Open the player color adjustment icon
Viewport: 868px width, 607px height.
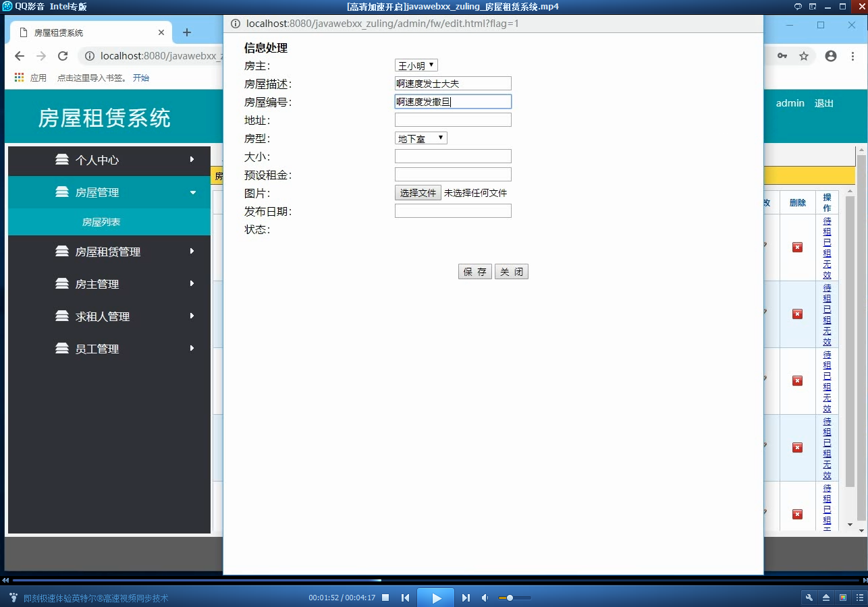(x=842, y=598)
